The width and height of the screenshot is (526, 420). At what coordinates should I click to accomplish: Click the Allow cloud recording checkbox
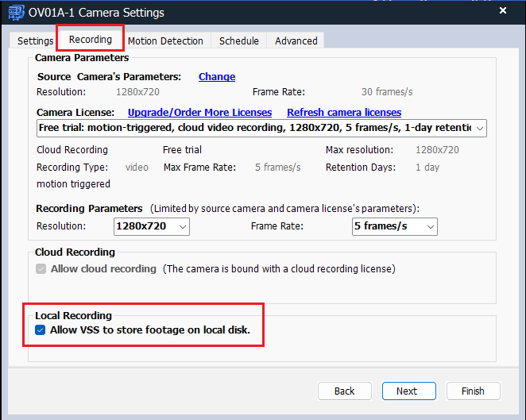coord(41,269)
